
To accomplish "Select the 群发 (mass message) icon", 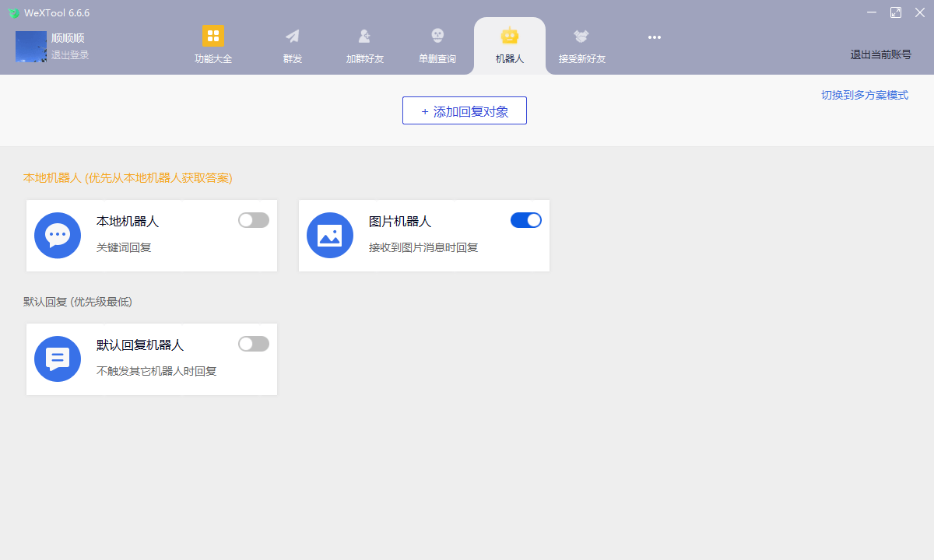I will click(292, 44).
